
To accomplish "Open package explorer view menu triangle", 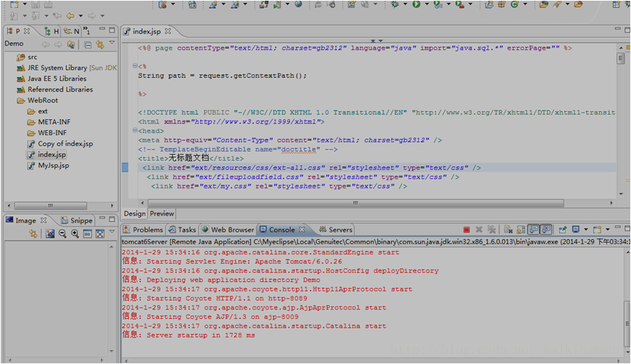I will tap(112, 44).
